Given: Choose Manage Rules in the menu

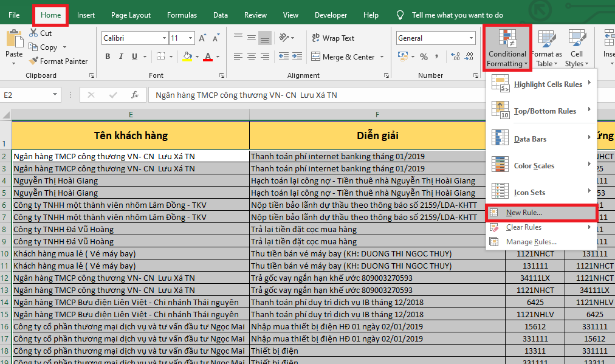Looking at the screenshot, I should pos(531,242).
